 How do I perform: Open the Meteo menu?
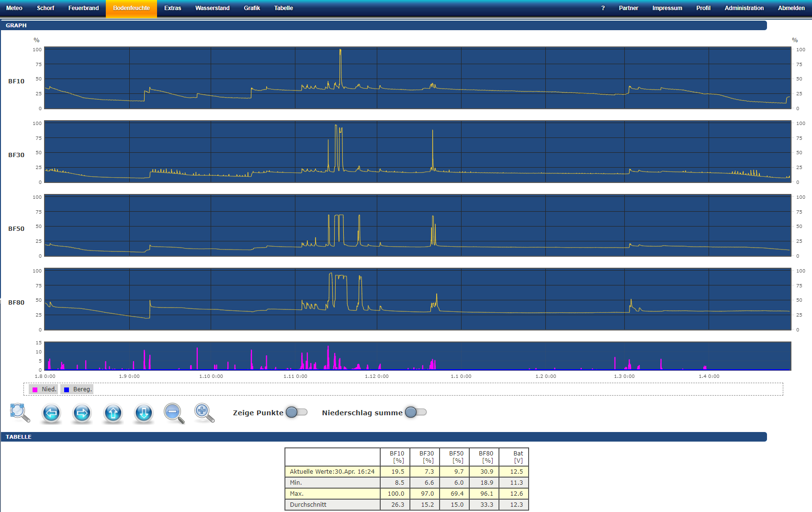pos(14,8)
